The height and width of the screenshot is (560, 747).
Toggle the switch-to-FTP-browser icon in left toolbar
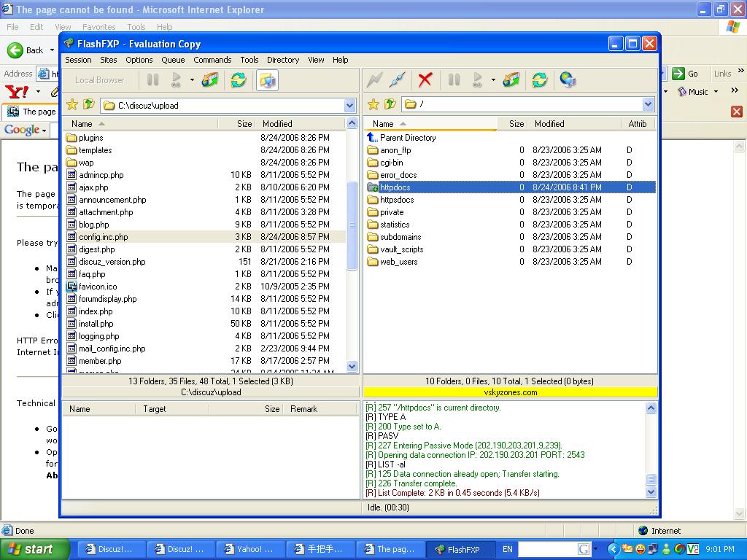[267, 80]
